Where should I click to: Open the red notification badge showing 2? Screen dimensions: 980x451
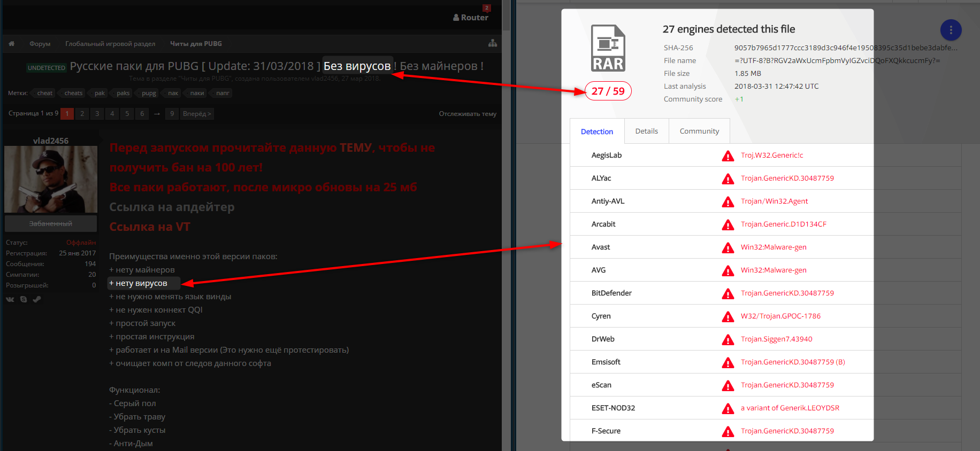click(486, 8)
